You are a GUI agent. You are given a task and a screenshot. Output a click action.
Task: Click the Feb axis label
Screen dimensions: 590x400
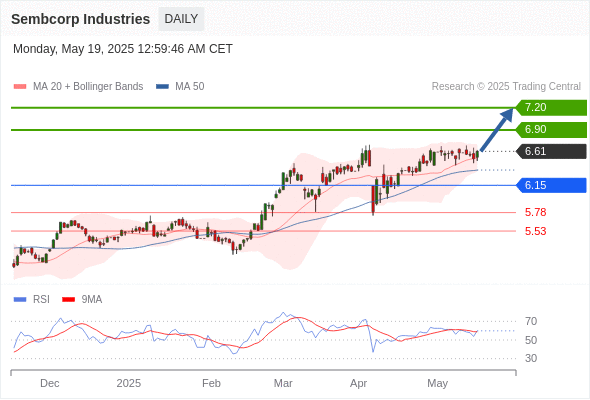[211, 384]
